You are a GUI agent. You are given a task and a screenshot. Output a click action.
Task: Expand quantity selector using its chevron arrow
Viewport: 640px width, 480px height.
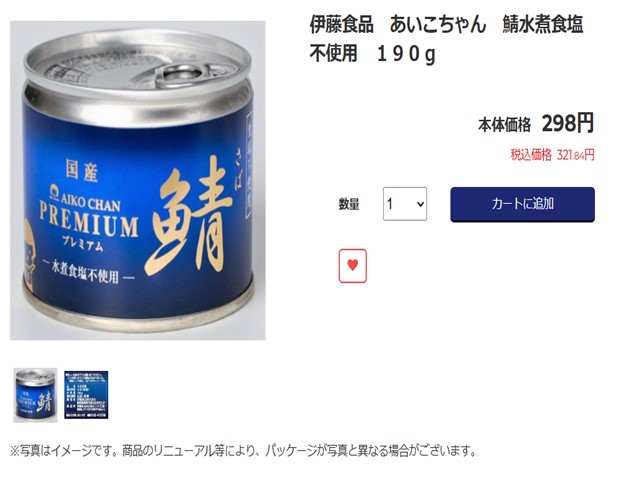pyautogui.click(x=420, y=204)
